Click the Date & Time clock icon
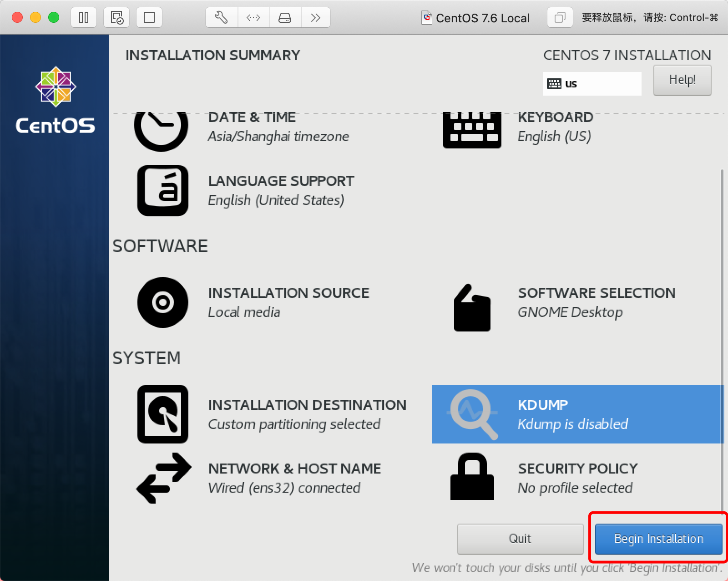728x581 pixels. 161,132
